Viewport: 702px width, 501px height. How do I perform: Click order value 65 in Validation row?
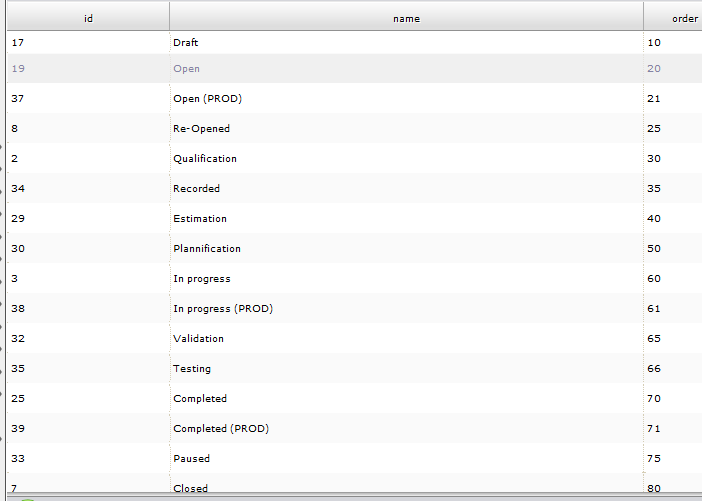(654, 339)
